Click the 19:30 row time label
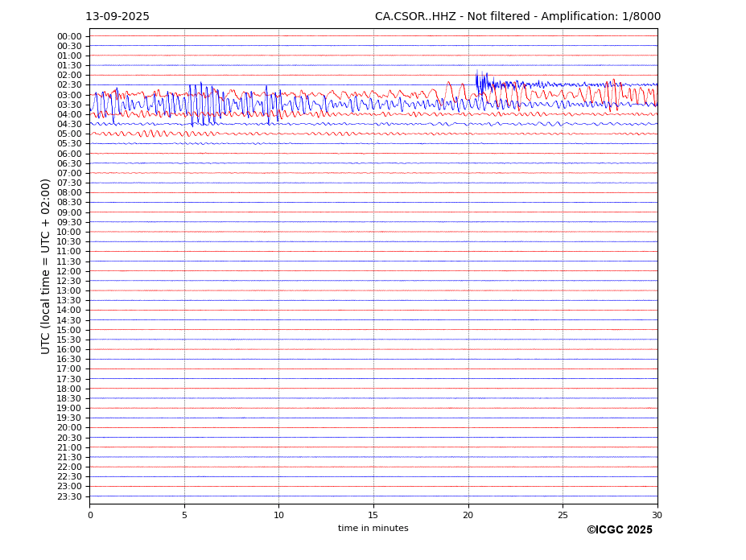Viewport: 746px width, 560px height. (x=69, y=418)
